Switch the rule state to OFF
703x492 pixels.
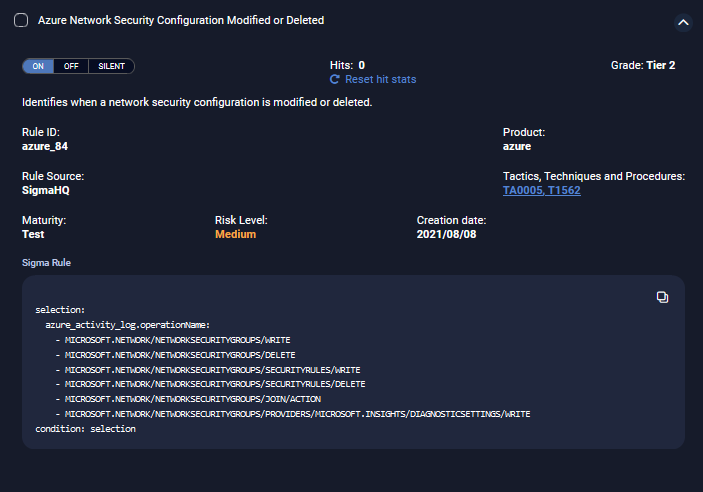coord(71,66)
